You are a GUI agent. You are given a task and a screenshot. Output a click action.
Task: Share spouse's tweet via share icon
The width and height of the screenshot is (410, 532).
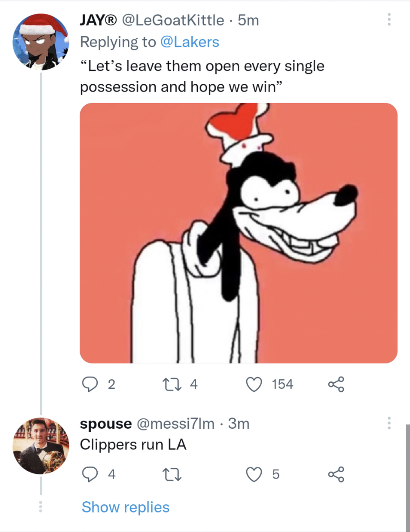pyautogui.click(x=336, y=474)
